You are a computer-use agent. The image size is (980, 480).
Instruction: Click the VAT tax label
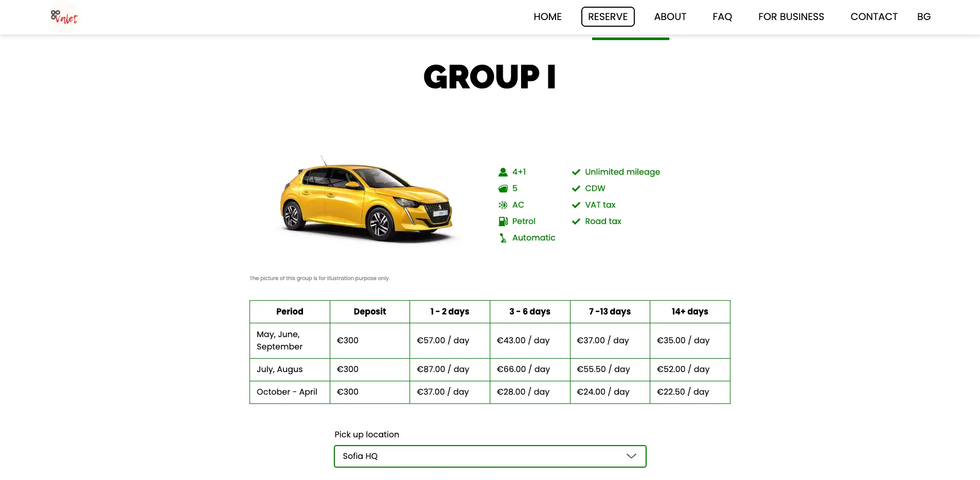pos(600,205)
